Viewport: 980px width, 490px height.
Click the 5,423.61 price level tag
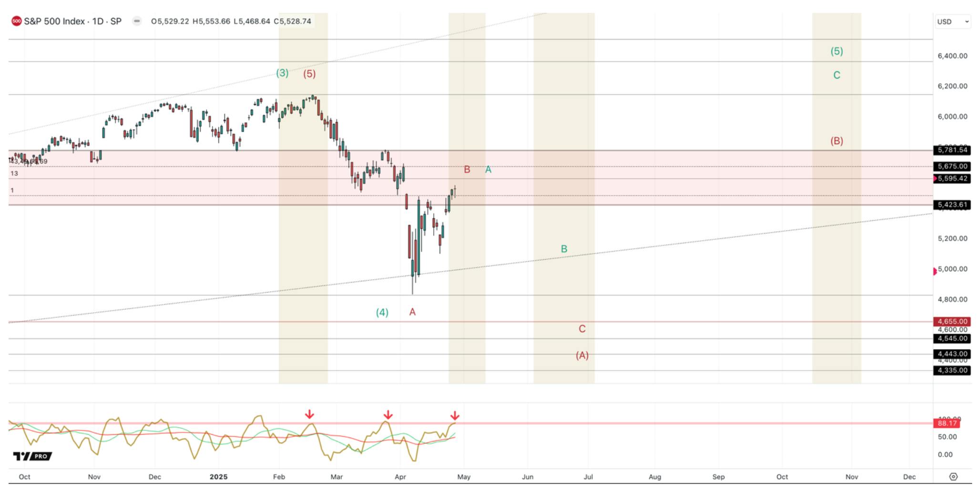pyautogui.click(x=952, y=205)
